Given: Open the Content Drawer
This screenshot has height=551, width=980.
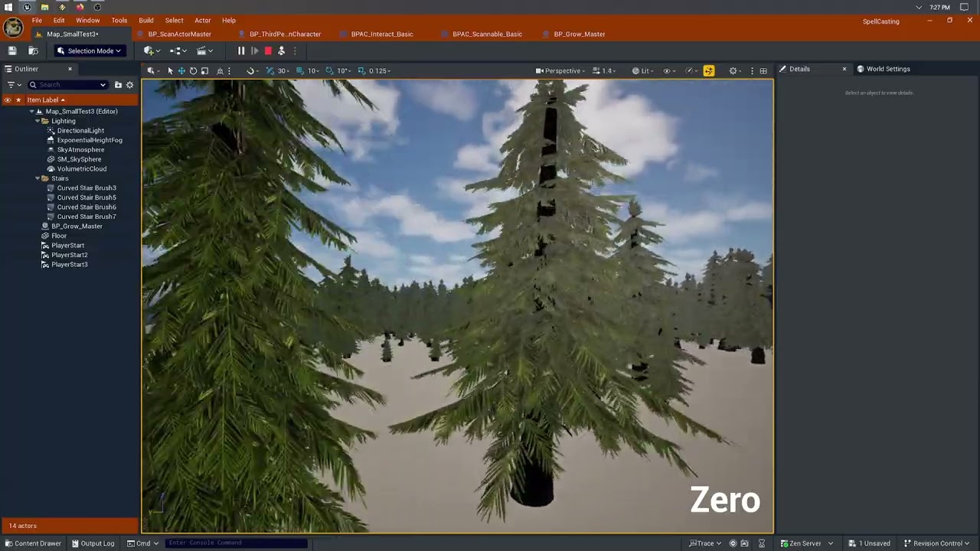Looking at the screenshot, I should tap(32, 543).
